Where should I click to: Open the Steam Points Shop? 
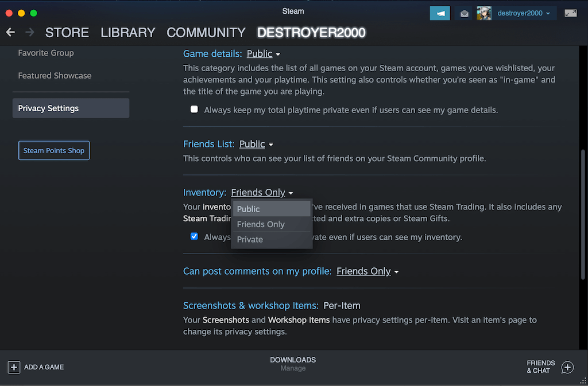53,150
